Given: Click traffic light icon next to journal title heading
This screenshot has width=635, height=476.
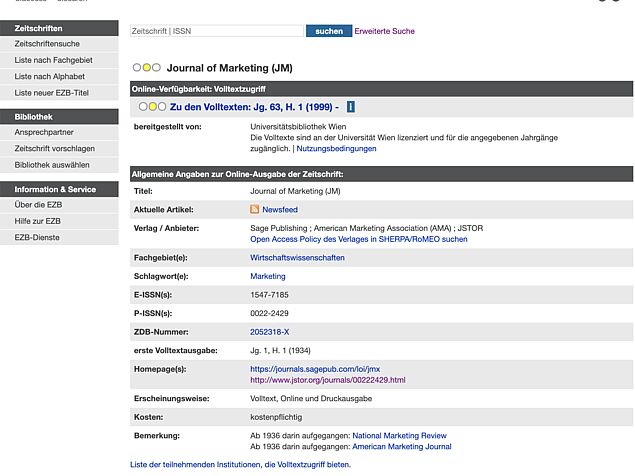Looking at the screenshot, I should coord(147,68).
